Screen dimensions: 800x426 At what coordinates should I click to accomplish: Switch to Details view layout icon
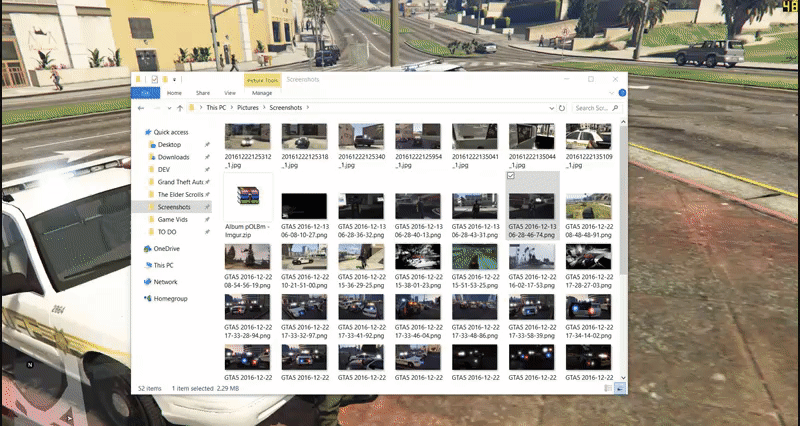coord(608,388)
